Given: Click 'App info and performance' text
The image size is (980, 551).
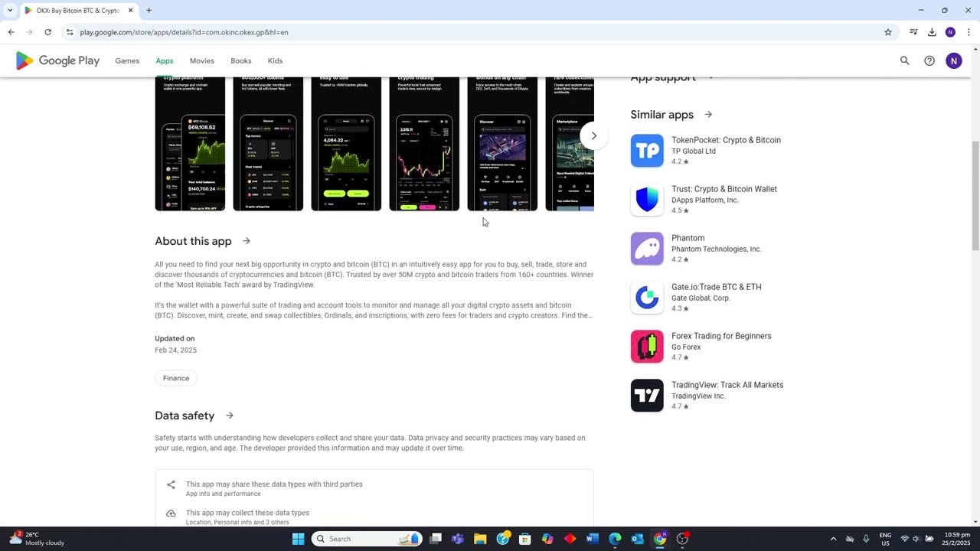Looking at the screenshot, I should coord(223,494).
